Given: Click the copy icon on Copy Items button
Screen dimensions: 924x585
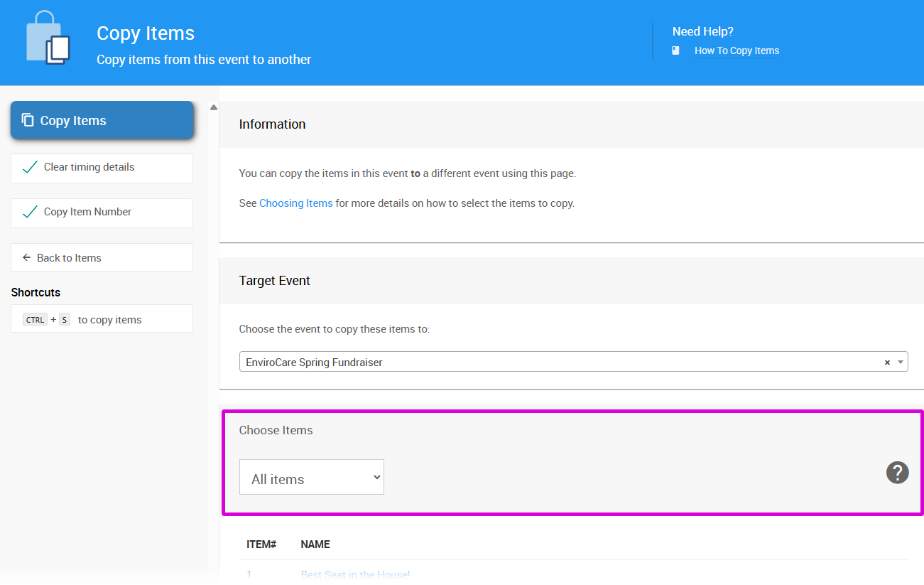Looking at the screenshot, I should click(28, 120).
